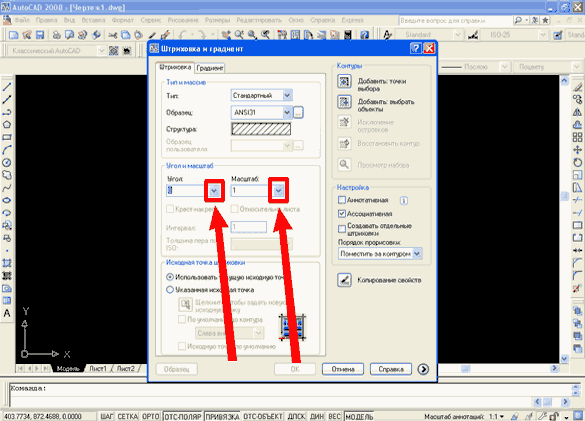The image size is (585, 421).
Task: Click the 'Добавить: выбрать объекты' icon
Action: 344,102
